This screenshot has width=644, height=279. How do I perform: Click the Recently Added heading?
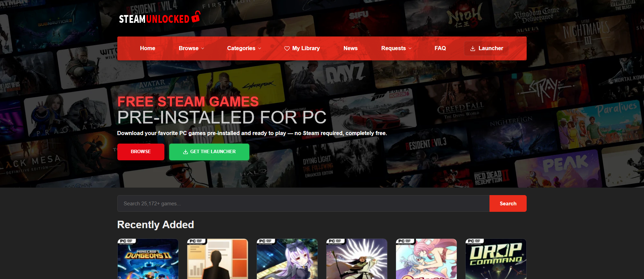coord(156,225)
